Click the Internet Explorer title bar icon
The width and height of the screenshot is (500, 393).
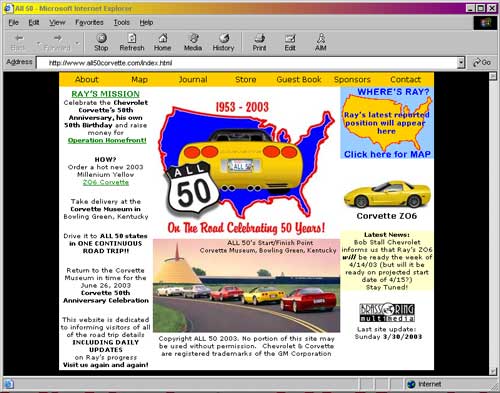tap(9, 8)
